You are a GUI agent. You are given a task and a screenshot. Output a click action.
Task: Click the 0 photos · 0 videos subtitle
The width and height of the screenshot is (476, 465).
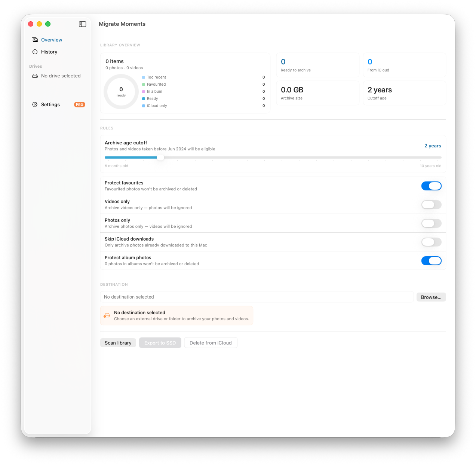(x=124, y=68)
